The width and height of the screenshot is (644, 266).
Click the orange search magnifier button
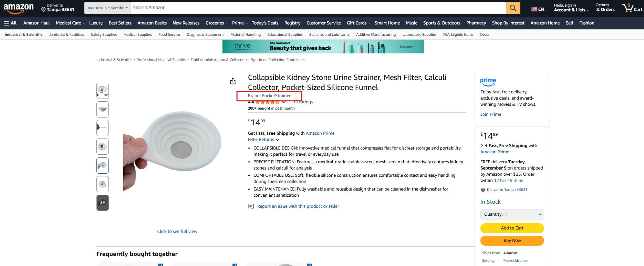513,8
